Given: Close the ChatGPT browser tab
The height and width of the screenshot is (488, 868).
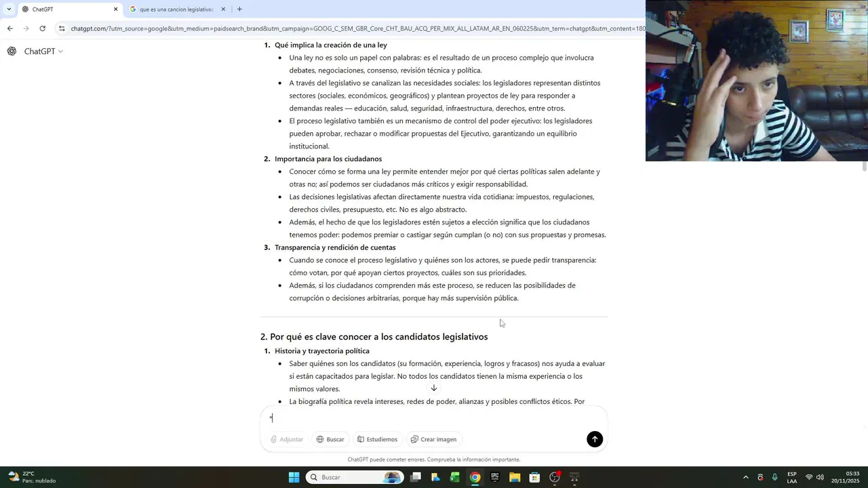Looking at the screenshot, I should point(115,9).
